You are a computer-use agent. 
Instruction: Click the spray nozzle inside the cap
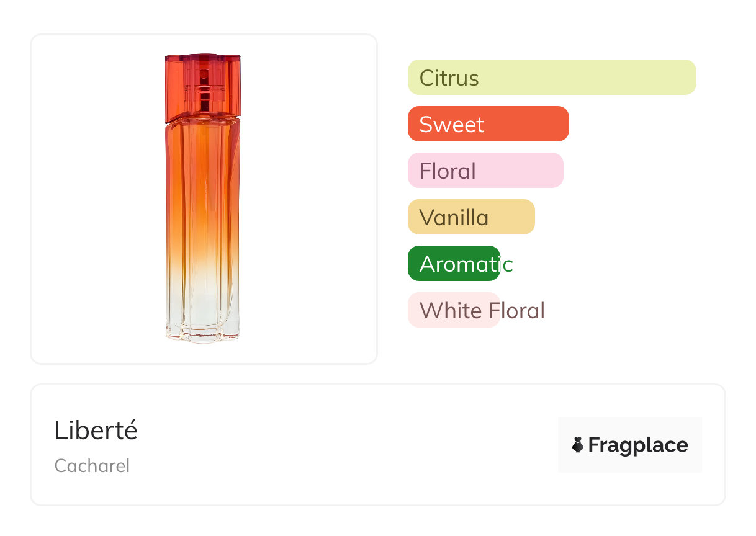tap(204, 86)
